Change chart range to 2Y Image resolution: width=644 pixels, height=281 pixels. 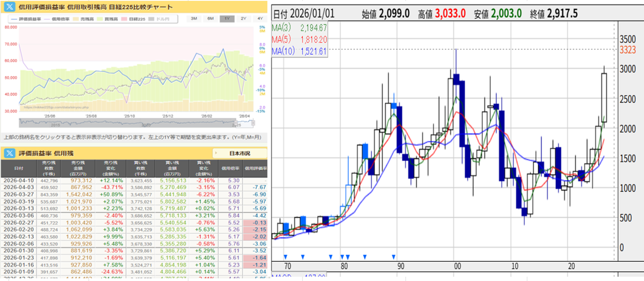[x=244, y=19]
